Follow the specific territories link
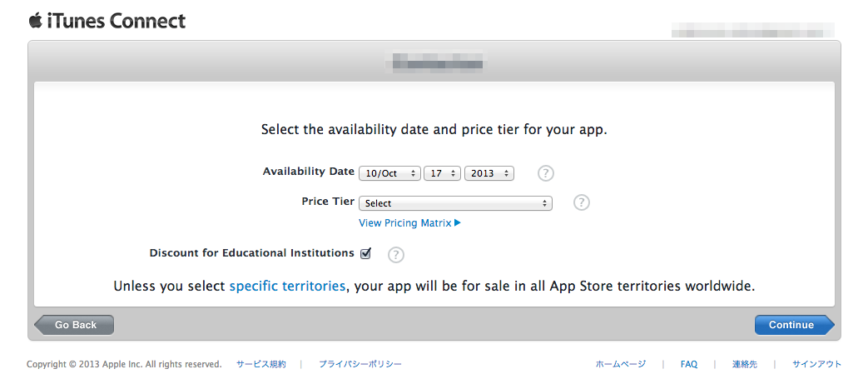 pos(287,287)
